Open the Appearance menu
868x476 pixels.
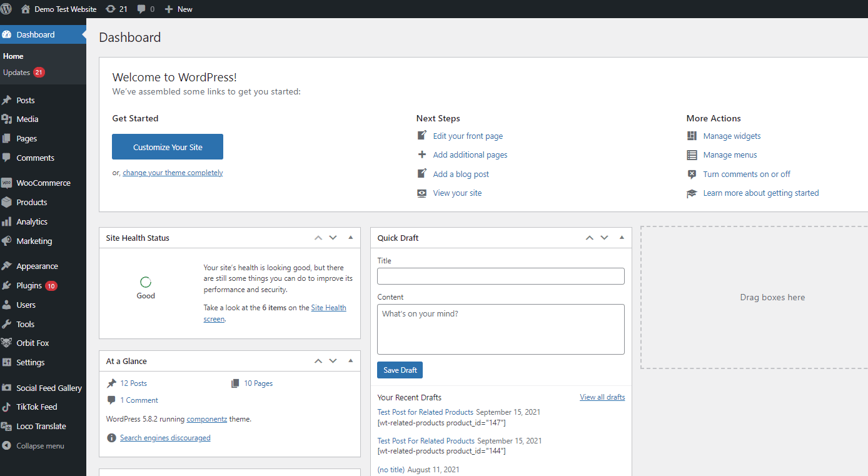43,266
